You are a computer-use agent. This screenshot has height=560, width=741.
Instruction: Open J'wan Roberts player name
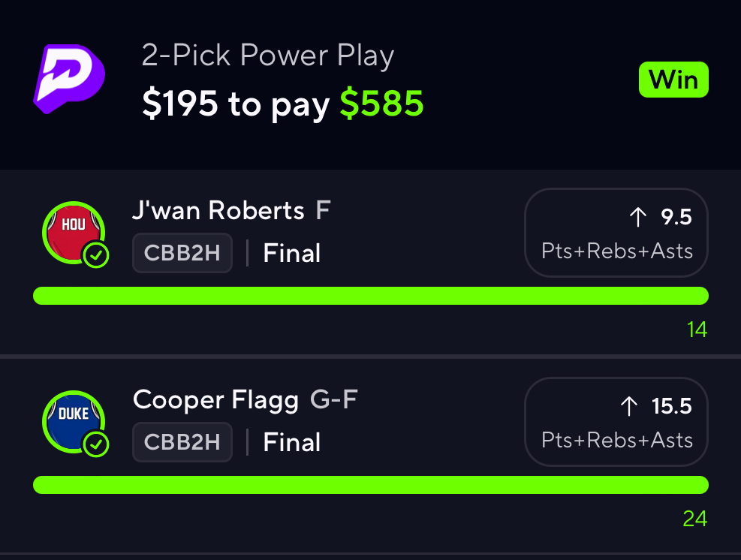click(x=218, y=211)
